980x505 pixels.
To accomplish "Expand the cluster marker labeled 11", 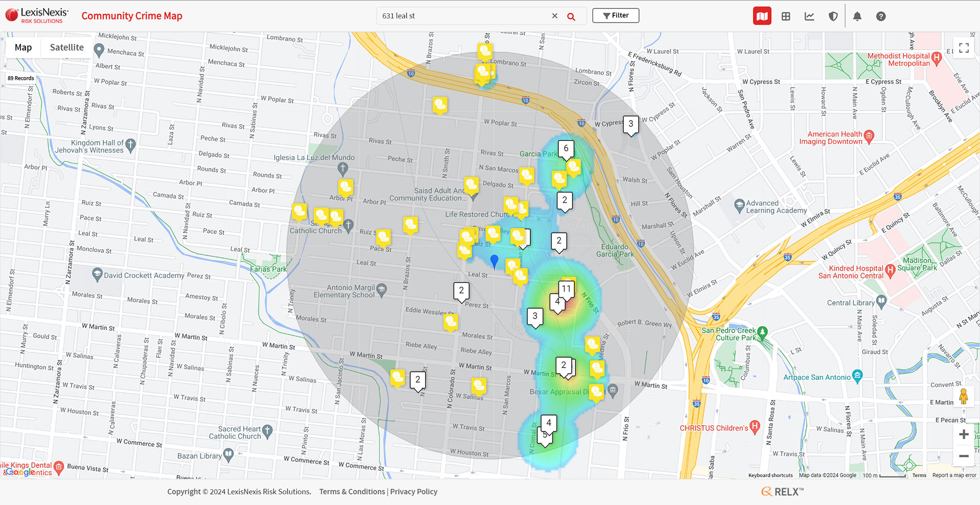I will click(567, 289).
